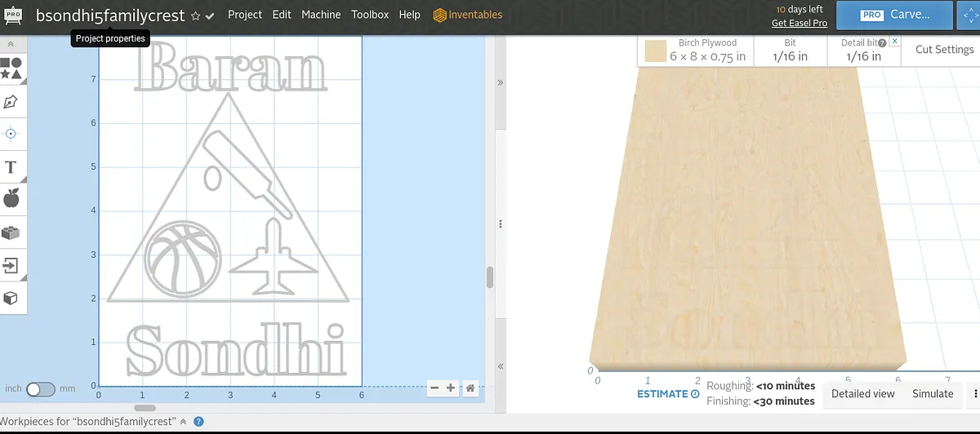The image size is (980, 434).
Task: Open the Bit 1/16 in settings
Action: click(x=790, y=51)
